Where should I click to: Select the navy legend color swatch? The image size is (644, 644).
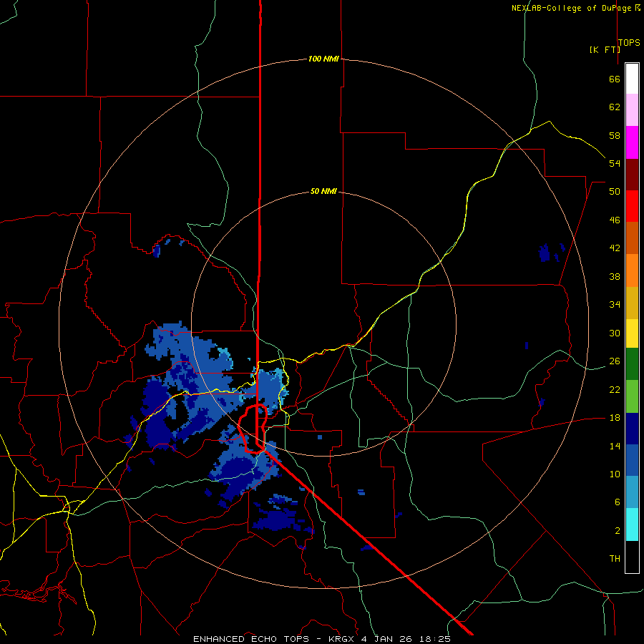tap(632, 429)
